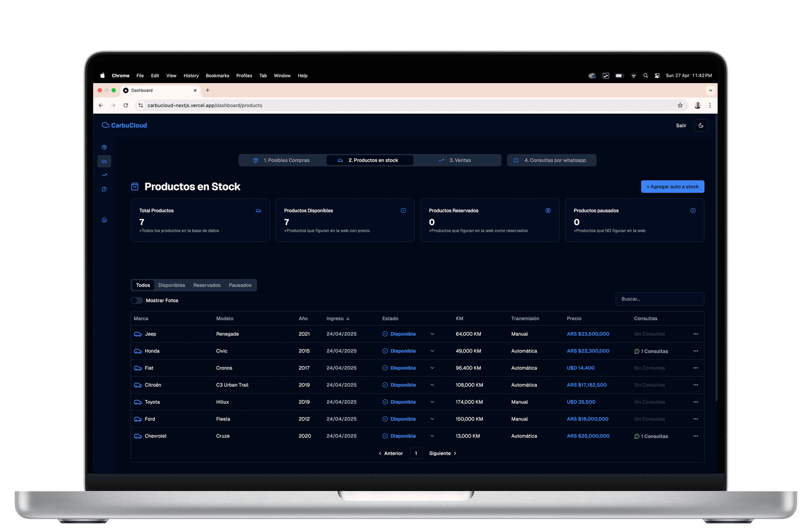Viewport: 812px width, 528px height.
Task: Enable the Mostrar Fotos switch
Action: [x=137, y=300]
